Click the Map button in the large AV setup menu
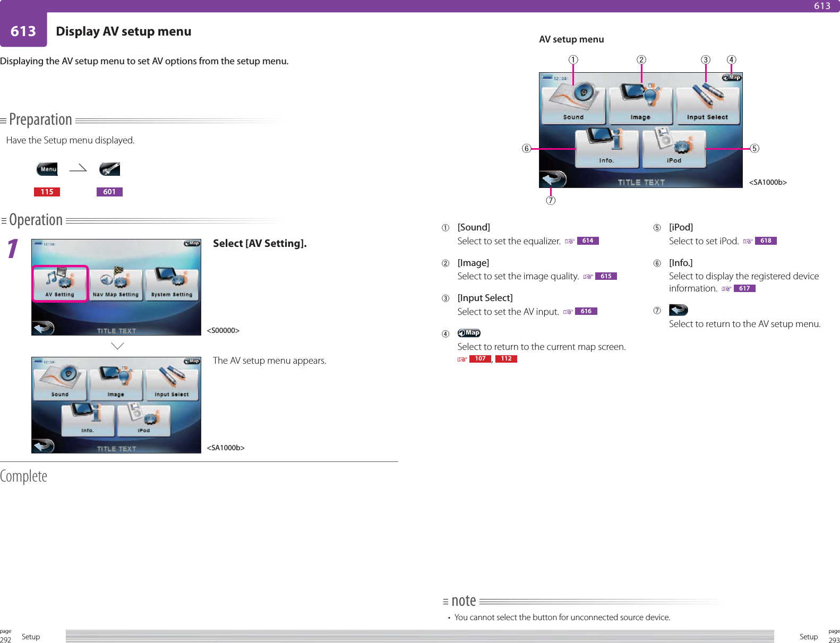The height and width of the screenshot is (643, 840). (x=732, y=78)
